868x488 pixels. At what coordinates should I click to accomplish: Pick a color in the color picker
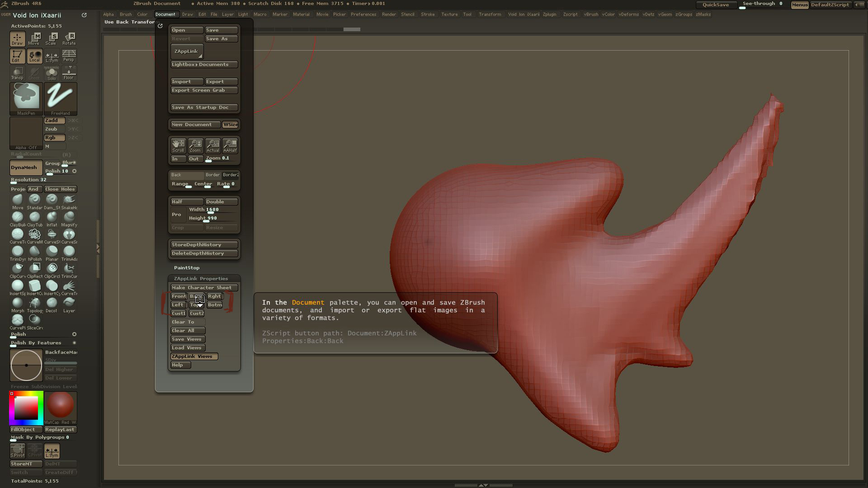[x=26, y=408]
